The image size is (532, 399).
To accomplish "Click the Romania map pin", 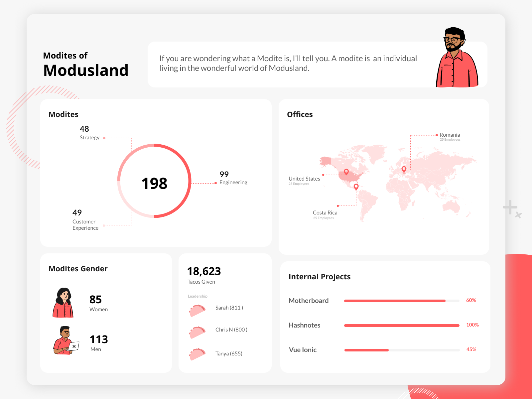I will pos(404,169).
